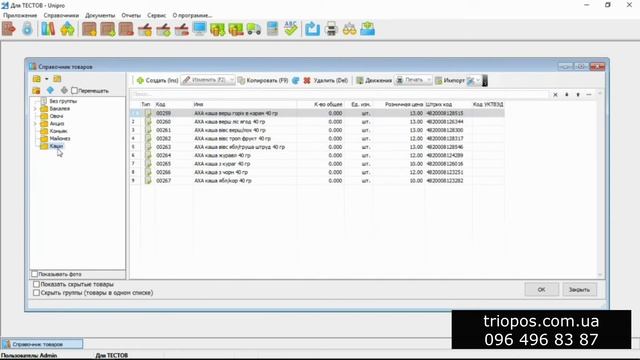
Task: Open the Документы menu
Action: pos(100,15)
